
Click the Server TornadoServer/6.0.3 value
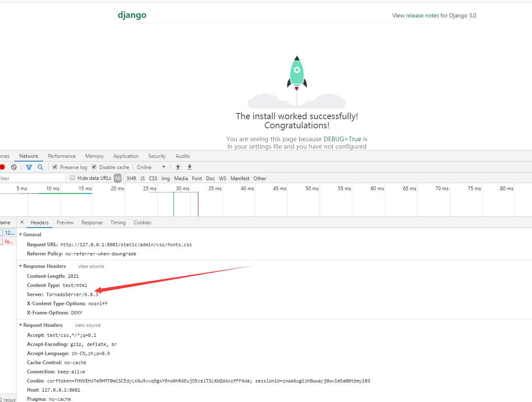pyautogui.click(x=72, y=294)
